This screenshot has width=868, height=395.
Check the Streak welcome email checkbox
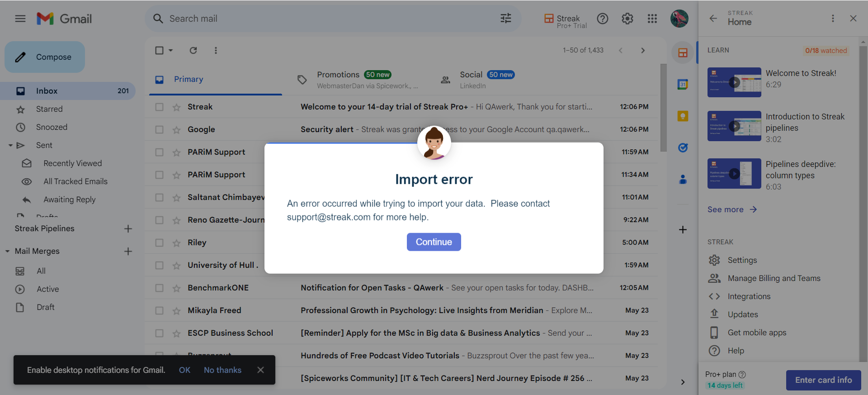tap(159, 107)
